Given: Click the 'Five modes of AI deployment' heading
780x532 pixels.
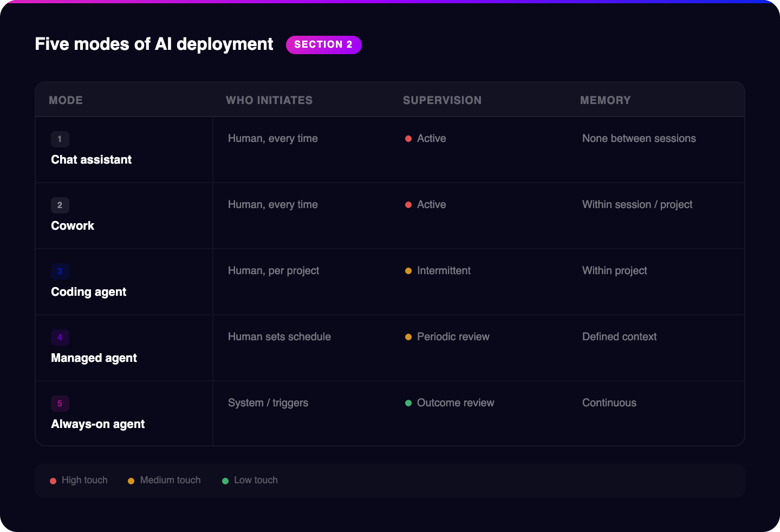Looking at the screenshot, I should (154, 44).
